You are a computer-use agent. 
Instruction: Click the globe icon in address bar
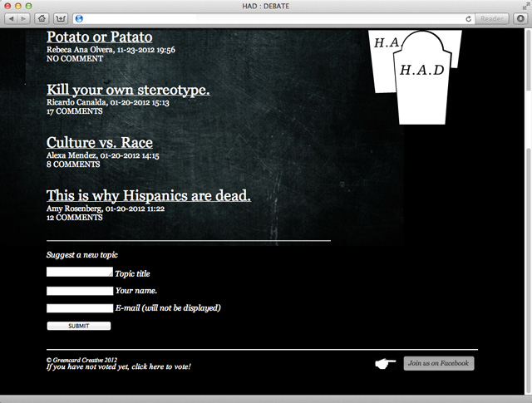[x=79, y=18]
